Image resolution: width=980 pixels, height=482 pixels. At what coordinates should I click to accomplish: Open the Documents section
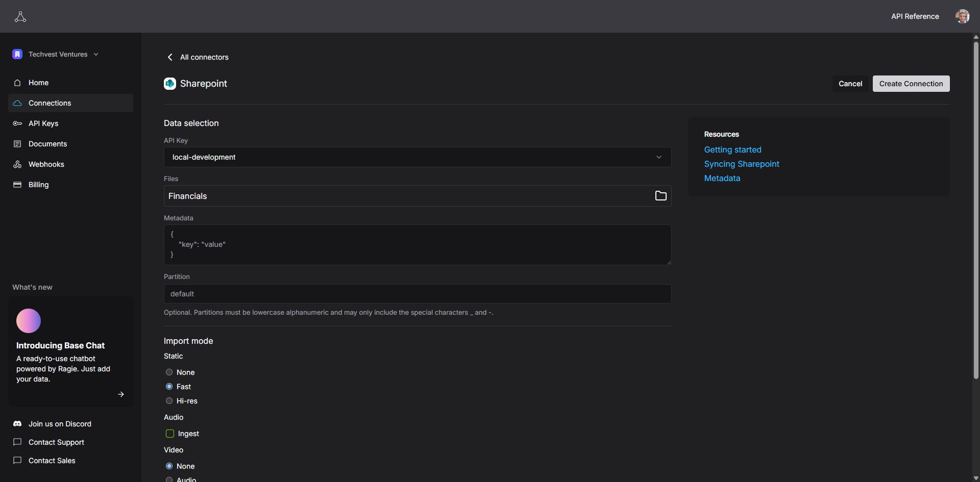click(x=70, y=144)
